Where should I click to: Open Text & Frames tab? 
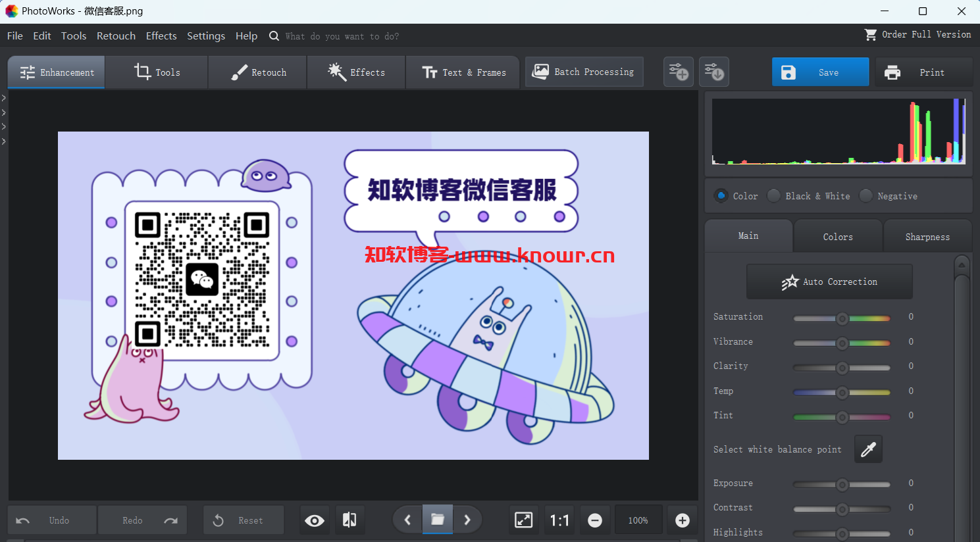click(x=463, y=72)
